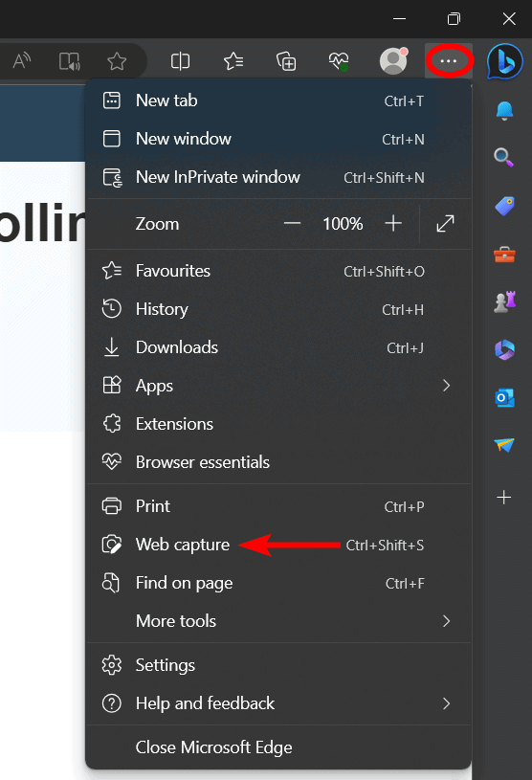Click the Browser essentials heart icon in toolbar
This screenshot has height=780, width=532.
click(x=339, y=61)
